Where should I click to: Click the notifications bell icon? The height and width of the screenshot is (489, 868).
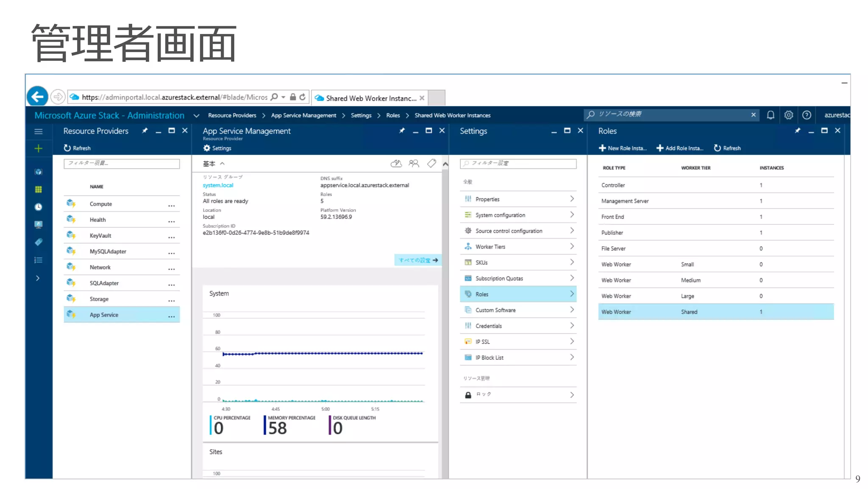[770, 115]
